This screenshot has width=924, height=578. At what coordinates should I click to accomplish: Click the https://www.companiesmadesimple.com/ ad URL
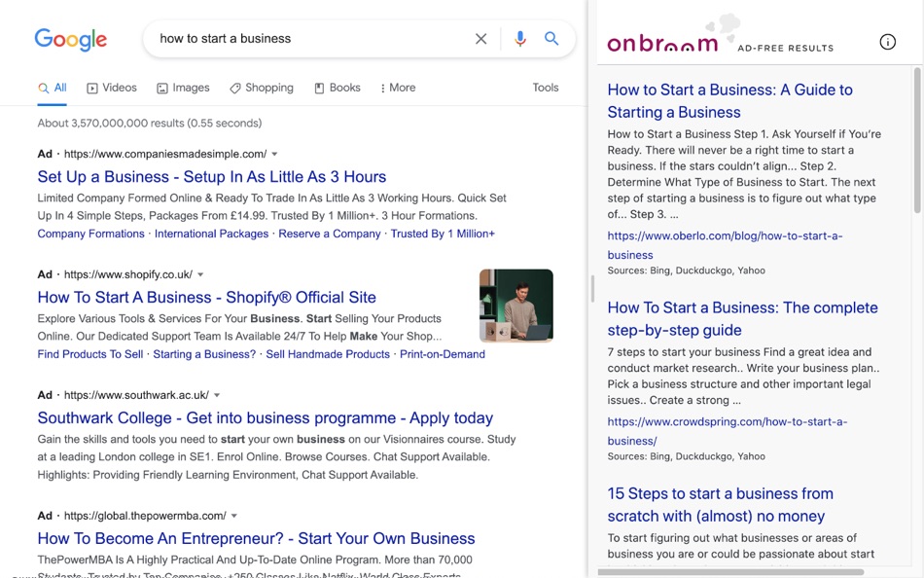pos(165,154)
